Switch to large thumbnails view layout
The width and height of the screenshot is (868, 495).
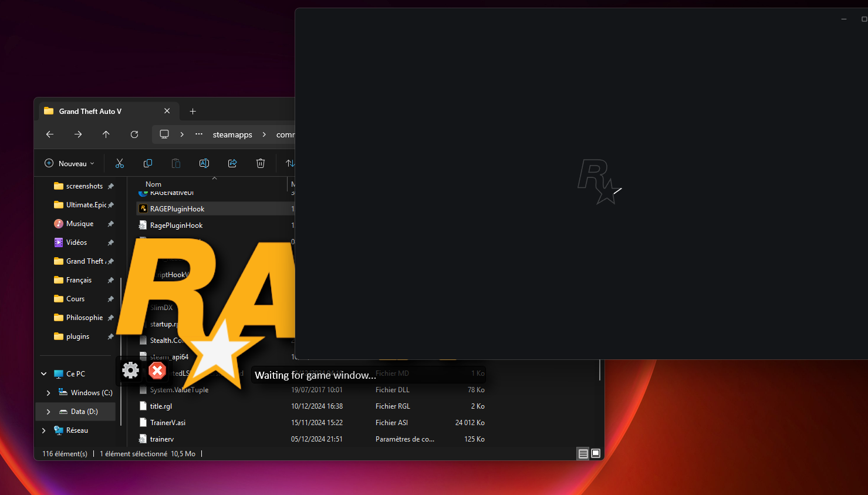pos(596,453)
